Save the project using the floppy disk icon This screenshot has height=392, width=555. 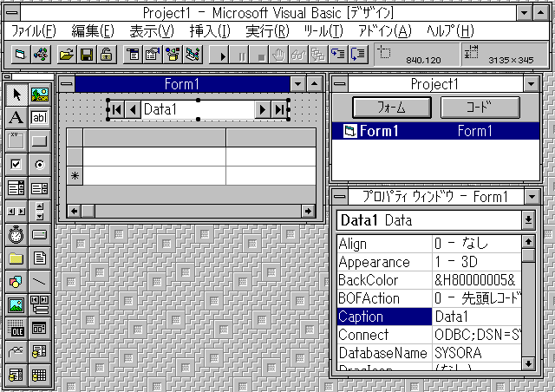click(87, 55)
